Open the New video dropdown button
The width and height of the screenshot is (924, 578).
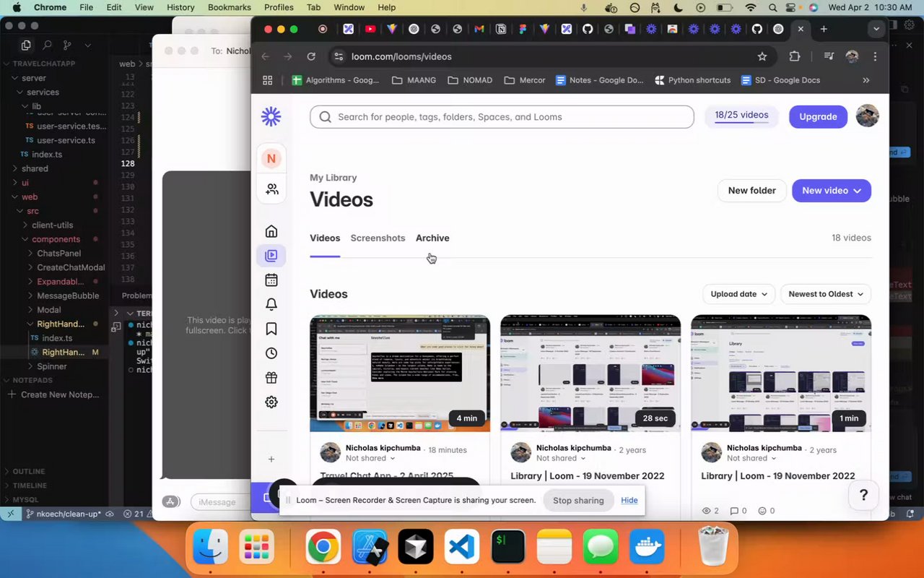tap(832, 190)
